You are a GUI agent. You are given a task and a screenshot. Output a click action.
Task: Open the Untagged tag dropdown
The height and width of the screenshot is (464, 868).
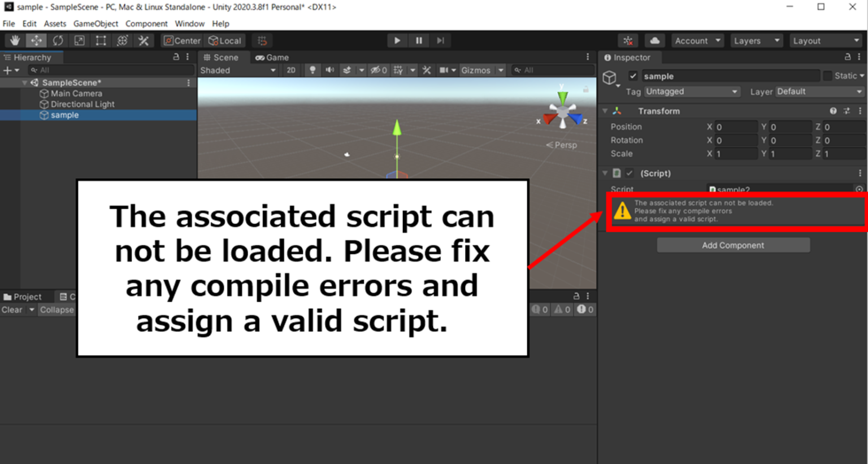[692, 92]
